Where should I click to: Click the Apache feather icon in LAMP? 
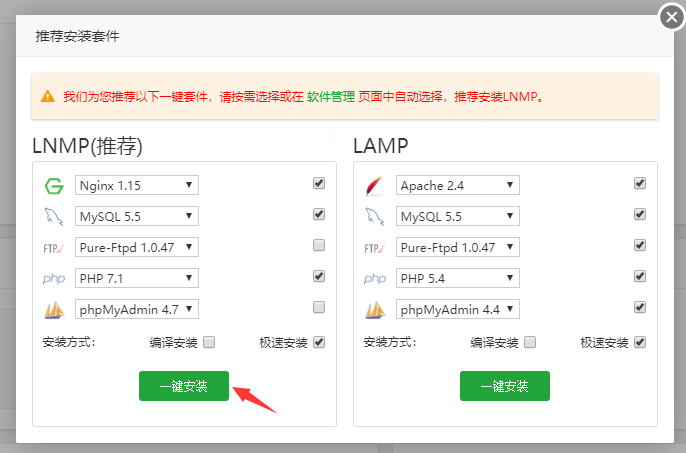pyautogui.click(x=375, y=186)
